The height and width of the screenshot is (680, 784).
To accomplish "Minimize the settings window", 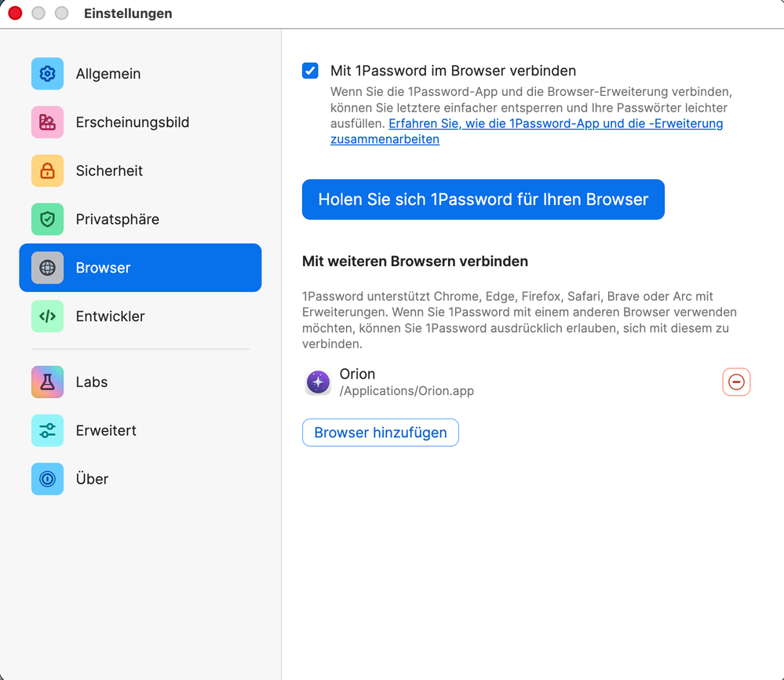I will (x=38, y=13).
